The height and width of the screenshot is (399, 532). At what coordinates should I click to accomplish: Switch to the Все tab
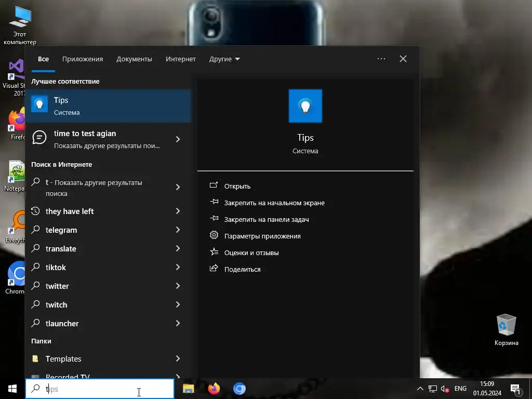coord(44,59)
